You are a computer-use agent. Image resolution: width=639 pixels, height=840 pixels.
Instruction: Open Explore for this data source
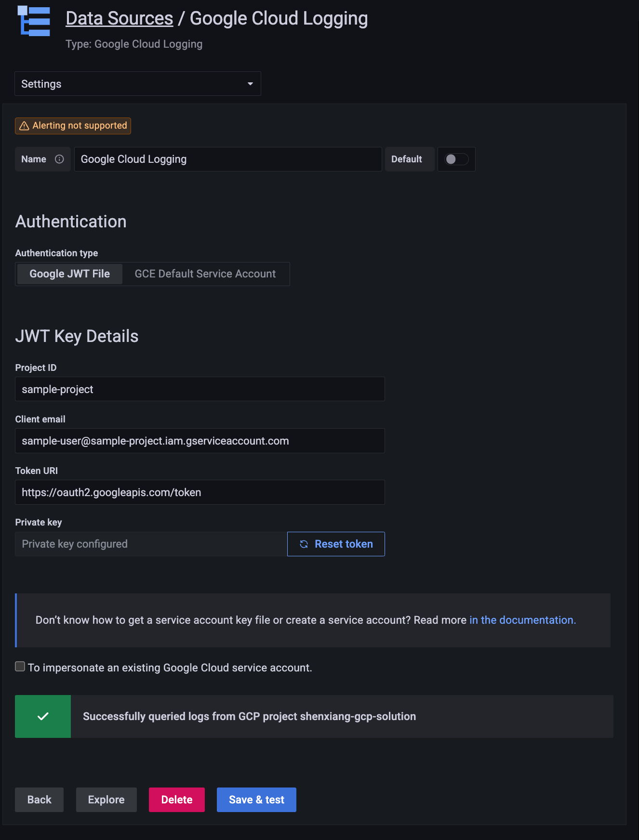106,800
